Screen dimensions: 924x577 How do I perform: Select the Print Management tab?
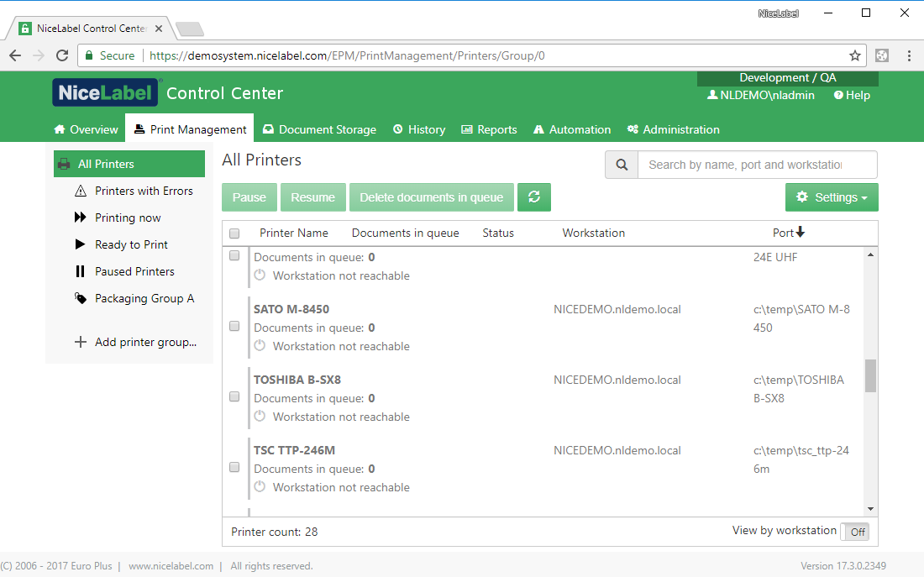190,129
